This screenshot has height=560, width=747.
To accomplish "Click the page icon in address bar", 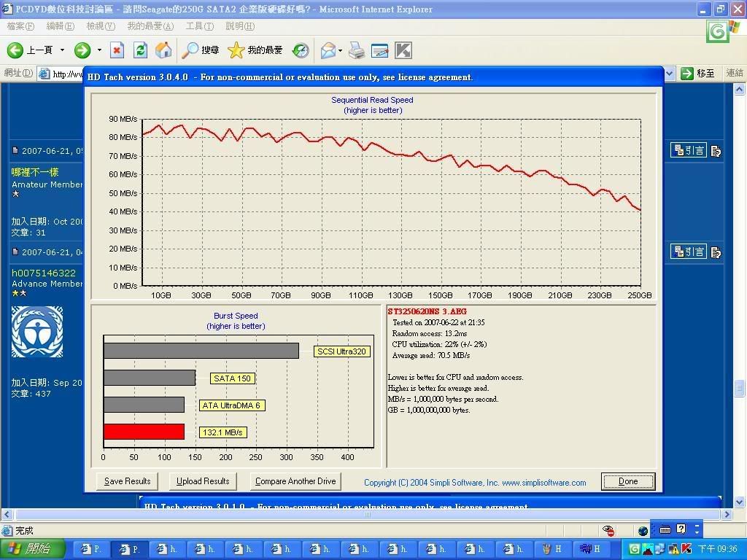I will pyautogui.click(x=44, y=74).
